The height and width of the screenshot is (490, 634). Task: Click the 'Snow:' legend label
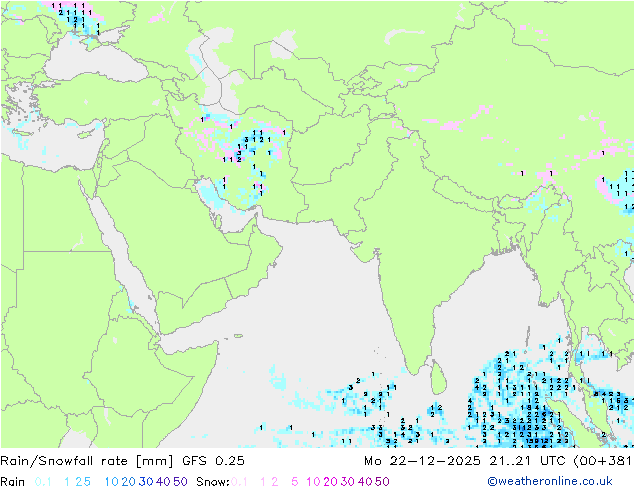(213, 482)
